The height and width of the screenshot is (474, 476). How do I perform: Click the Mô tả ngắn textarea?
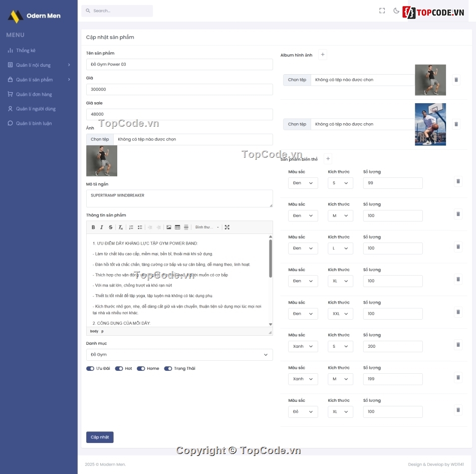click(x=179, y=198)
